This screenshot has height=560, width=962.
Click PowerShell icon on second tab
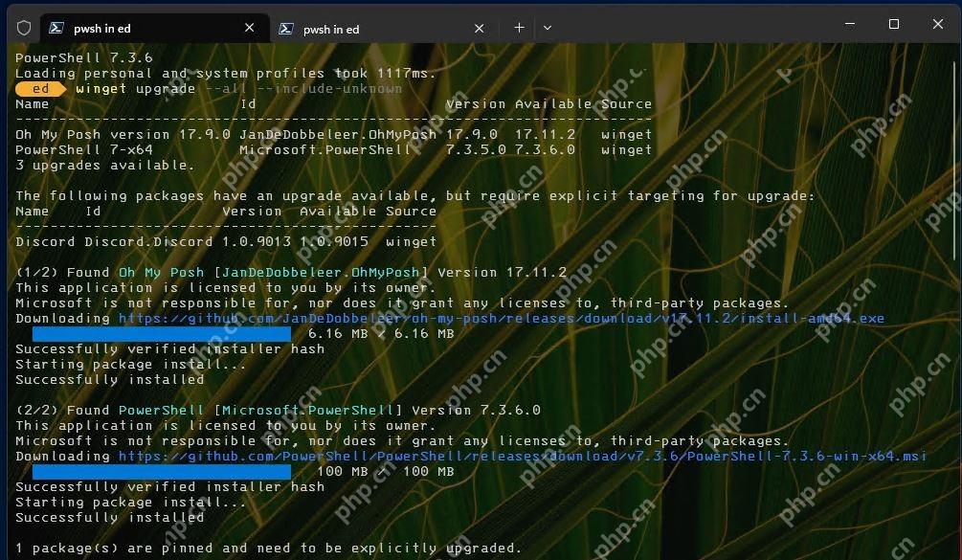coord(286,28)
